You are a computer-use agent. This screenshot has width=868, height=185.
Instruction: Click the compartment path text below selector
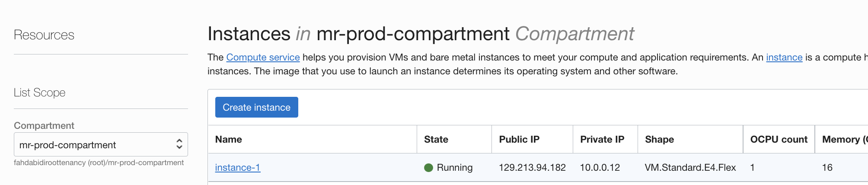click(99, 163)
